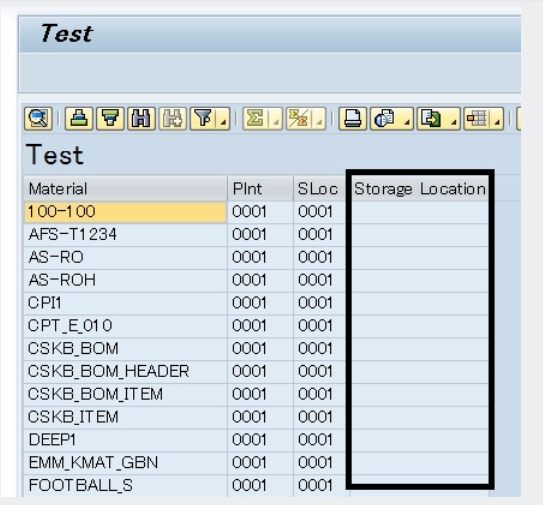
Task: Select material 100-100 cell
Action: [125, 212]
